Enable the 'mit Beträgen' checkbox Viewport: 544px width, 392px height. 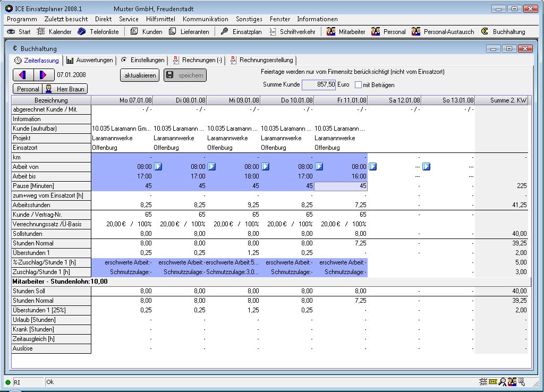(358, 84)
